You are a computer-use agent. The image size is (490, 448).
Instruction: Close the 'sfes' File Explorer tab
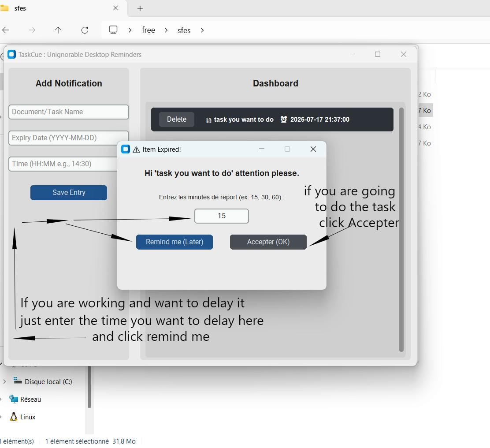pos(115,8)
